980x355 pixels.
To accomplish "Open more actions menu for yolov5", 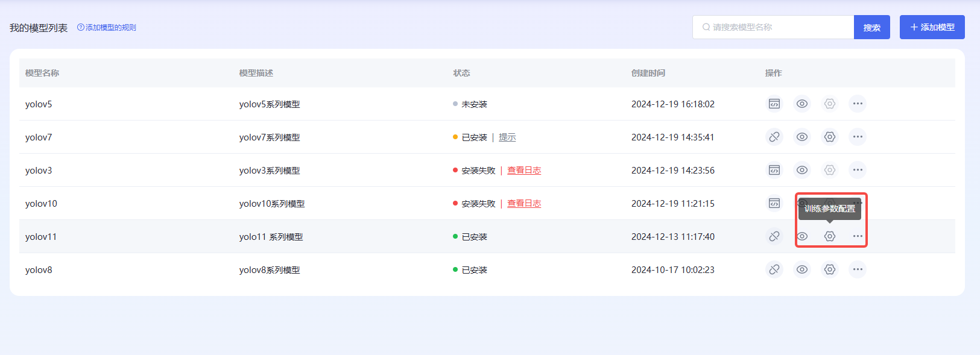I will pos(858,104).
